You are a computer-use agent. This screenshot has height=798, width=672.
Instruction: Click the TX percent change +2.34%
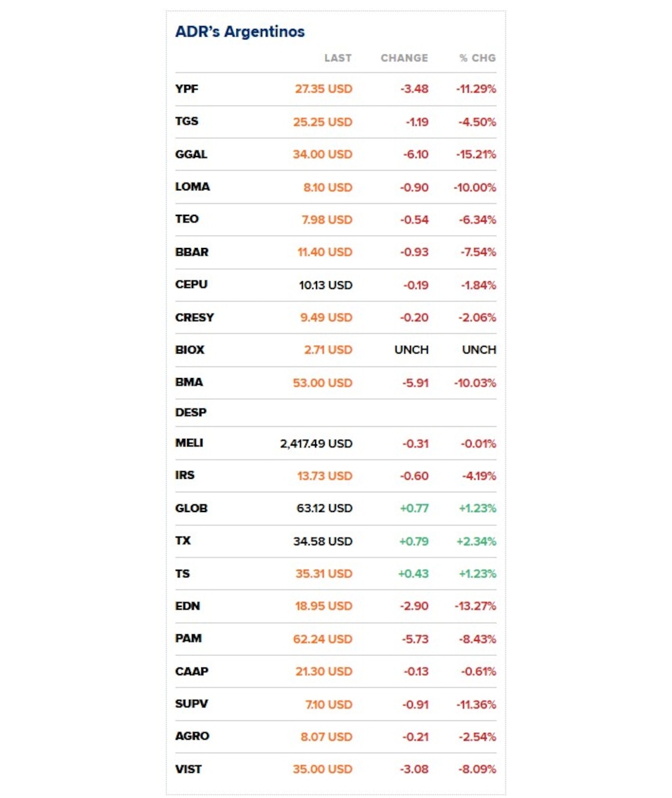coord(477,541)
